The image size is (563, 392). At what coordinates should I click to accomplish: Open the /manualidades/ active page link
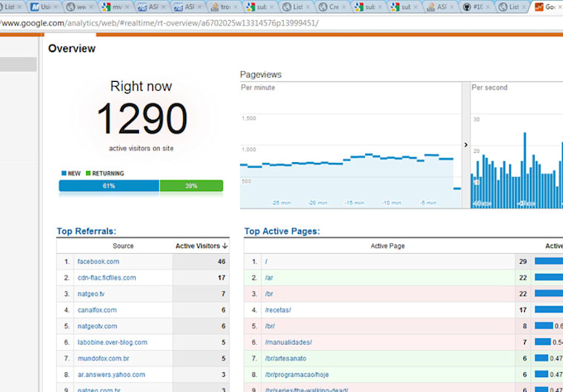click(288, 342)
